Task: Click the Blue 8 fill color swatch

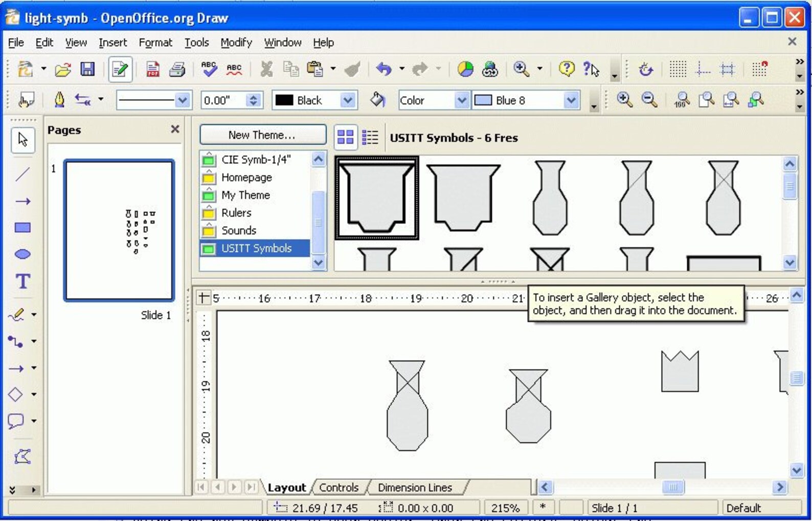Action: 483,100
